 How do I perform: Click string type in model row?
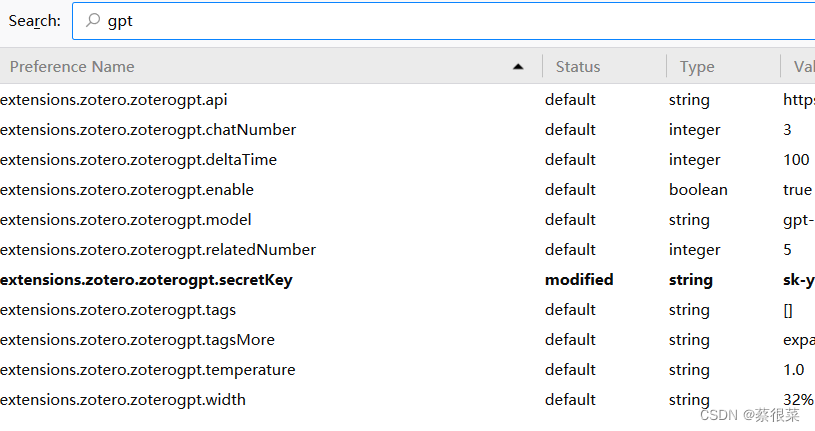tap(689, 220)
